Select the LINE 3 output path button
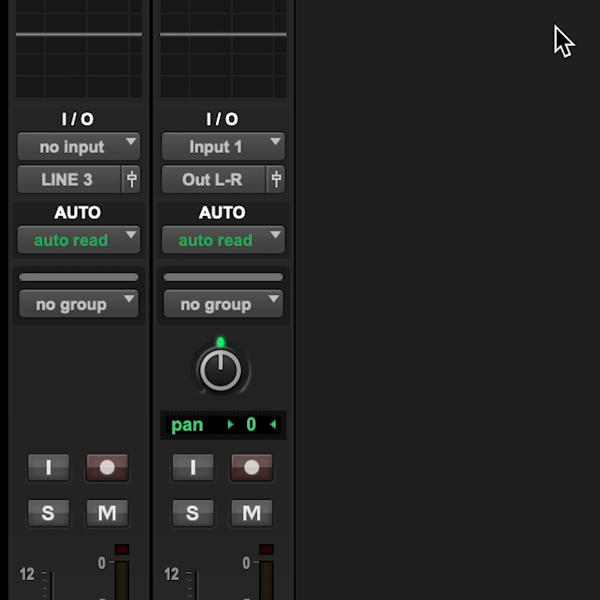Screen dimensions: 600x600 coord(69,179)
